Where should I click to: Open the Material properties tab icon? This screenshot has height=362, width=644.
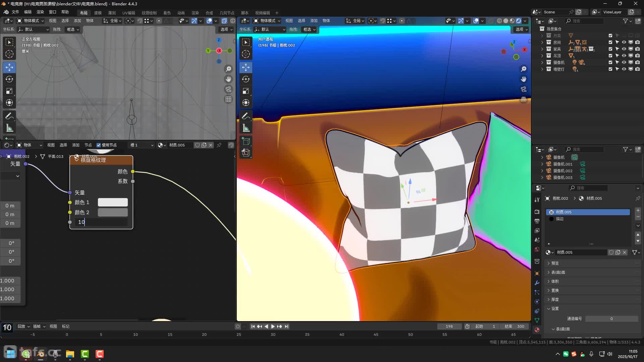537,329
